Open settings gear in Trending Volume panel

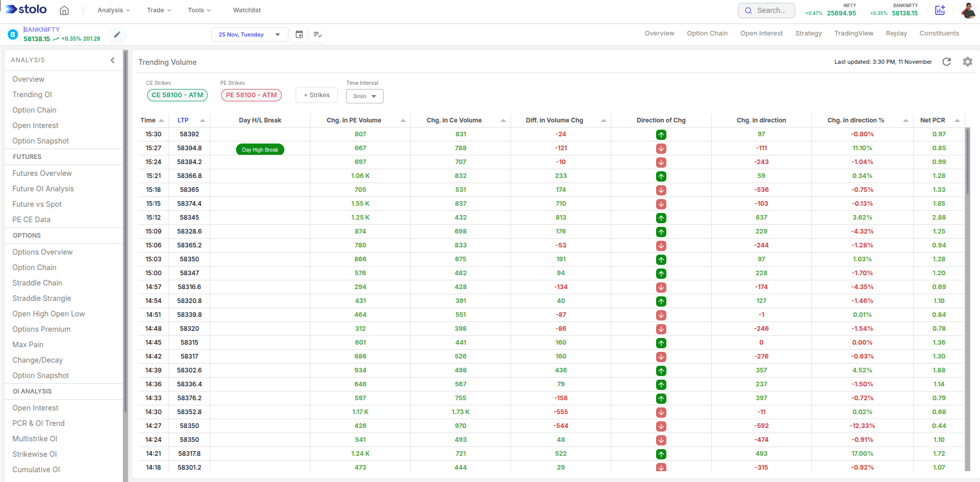pyautogui.click(x=968, y=62)
